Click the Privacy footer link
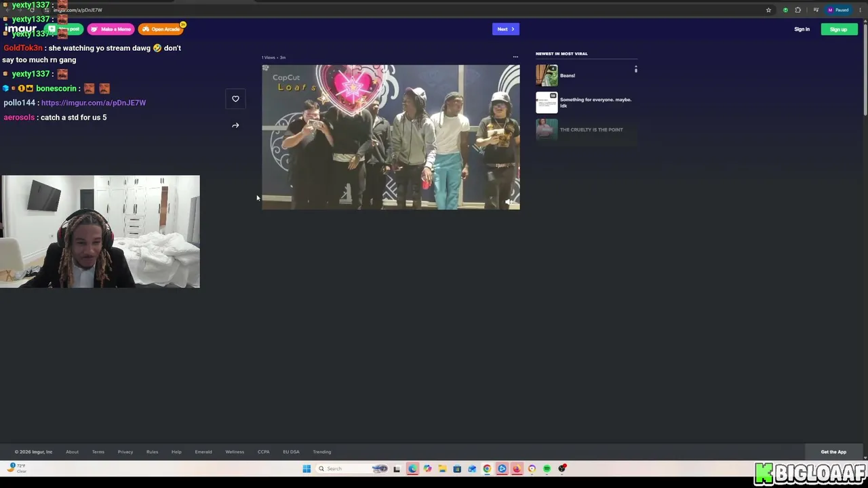This screenshot has width=868, height=488. tap(125, 452)
